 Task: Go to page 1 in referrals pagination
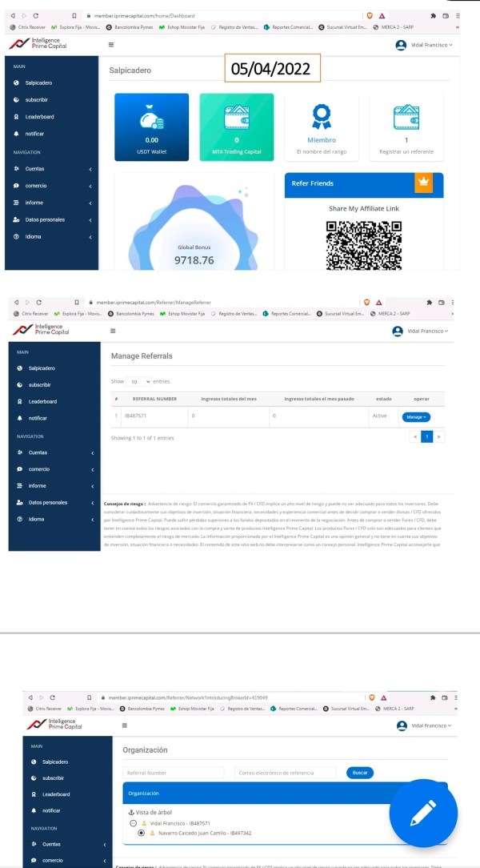coord(427,436)
